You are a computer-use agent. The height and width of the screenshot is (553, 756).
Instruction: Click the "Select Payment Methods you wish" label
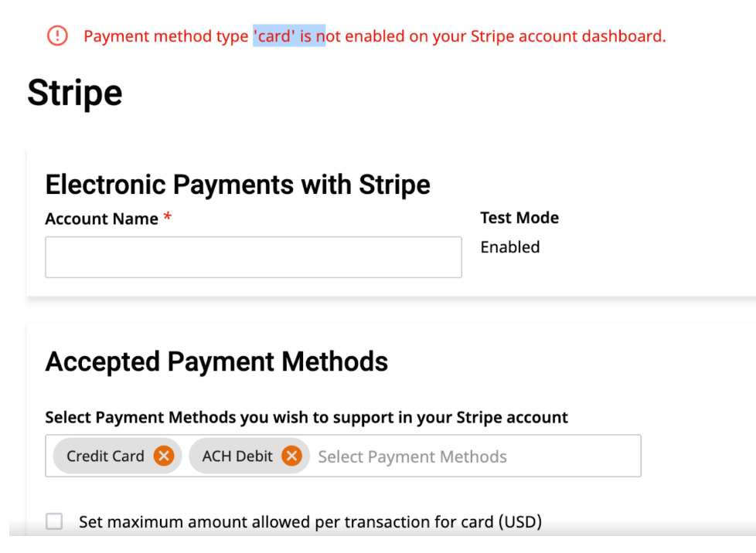point(306,418)
